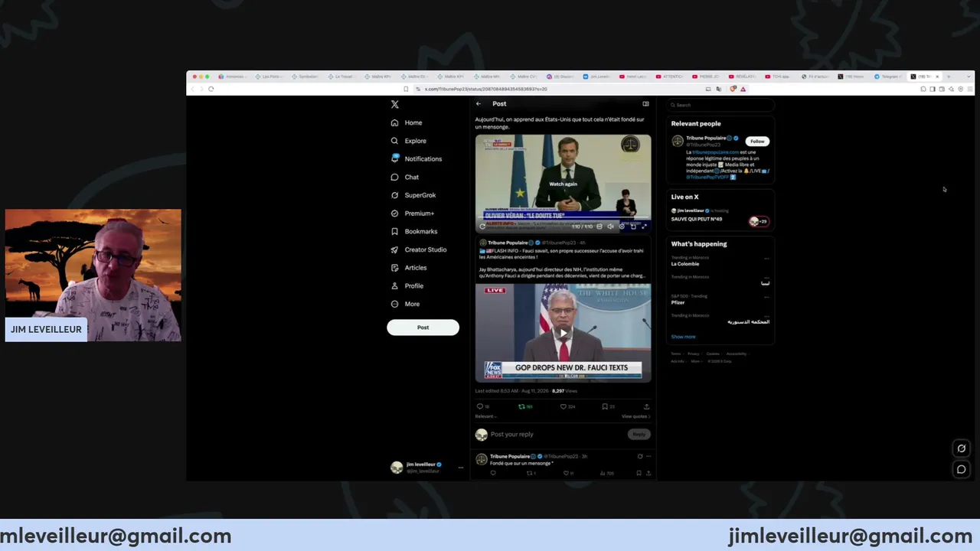The image size is (980, 551).
Task: Click the browser address bar URL
Action: tap(486, 89)
